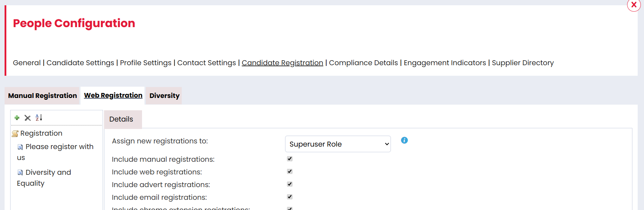Click the page icon beside Please register with us
This screenshot has height=210, width=644.
pyautogui.click(x=20, y=147)
